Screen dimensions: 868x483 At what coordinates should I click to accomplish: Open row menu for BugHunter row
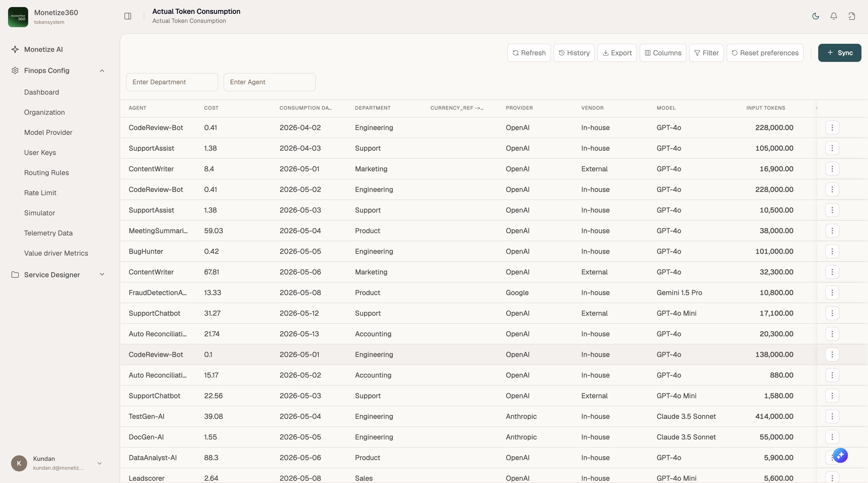(x=832, y=251)
